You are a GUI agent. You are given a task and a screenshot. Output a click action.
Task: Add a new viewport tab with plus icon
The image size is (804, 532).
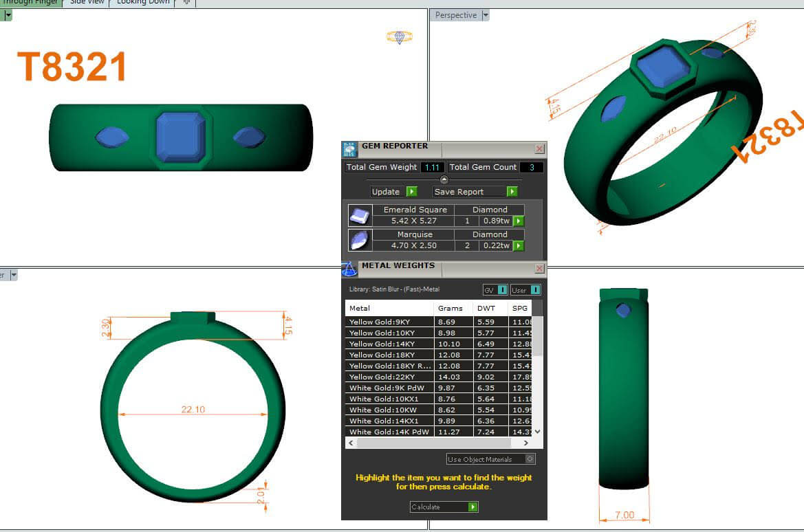tap(186, 3)
